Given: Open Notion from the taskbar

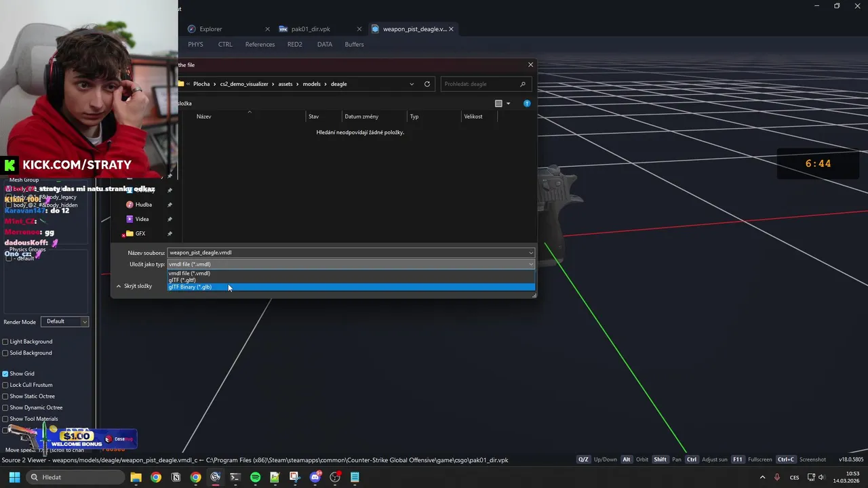Looking at the screenshot, I should click(176, 477).
